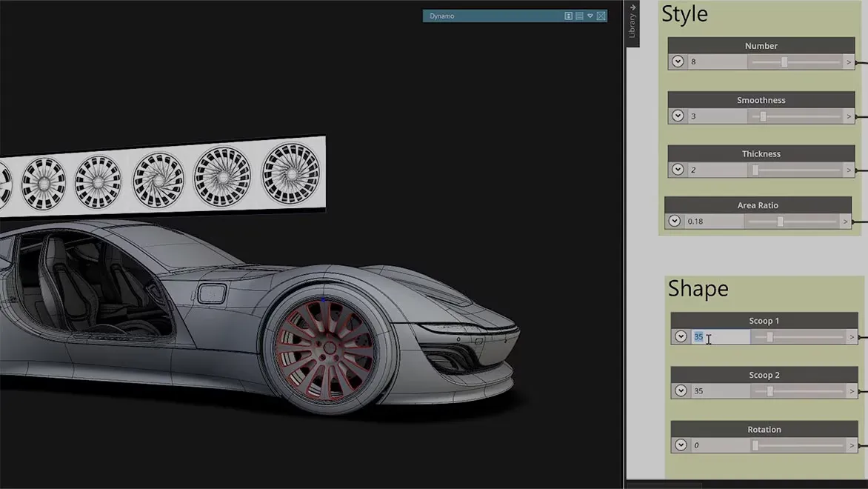This screenshot has height=489, width=868.
Task: Click the Area Ratio slider track
Action: point(807,222)
